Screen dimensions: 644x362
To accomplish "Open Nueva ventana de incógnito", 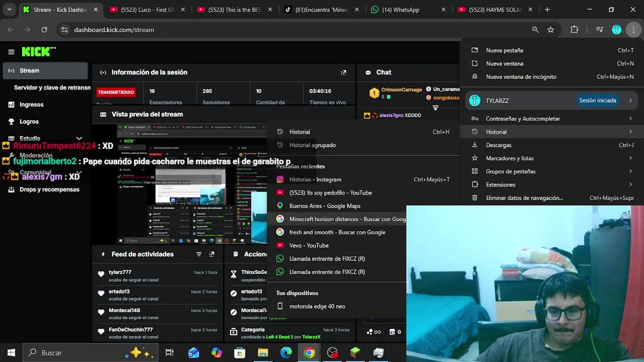I will 552,77.
